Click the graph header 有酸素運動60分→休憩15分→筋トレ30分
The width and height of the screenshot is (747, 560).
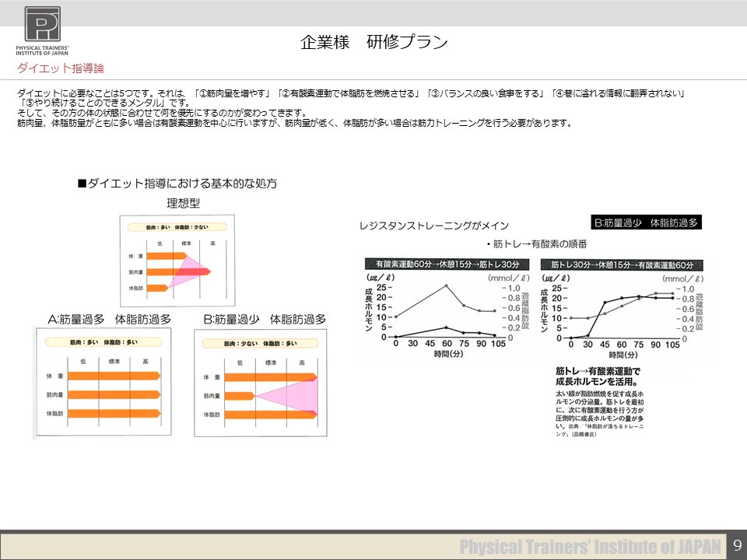click(447, 264)
